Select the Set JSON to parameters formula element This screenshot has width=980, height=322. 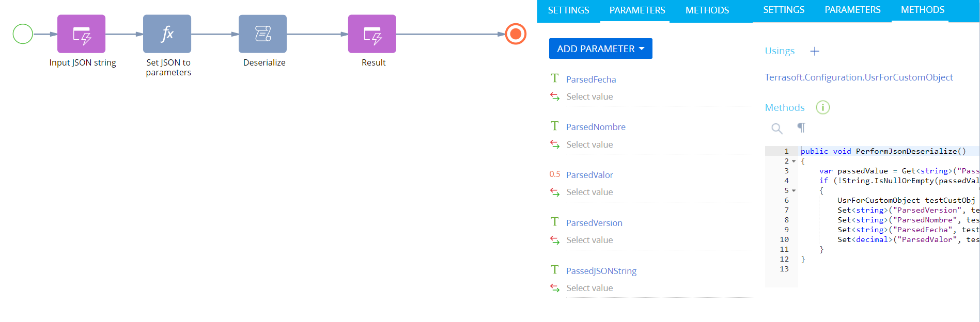[x=167, y=34]
